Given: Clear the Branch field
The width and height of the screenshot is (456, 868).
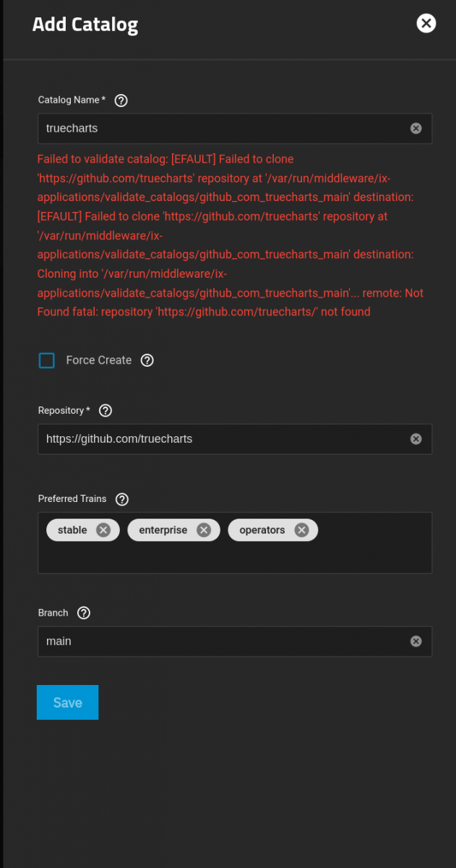Looking at the screenshot, I should point(416,641).
